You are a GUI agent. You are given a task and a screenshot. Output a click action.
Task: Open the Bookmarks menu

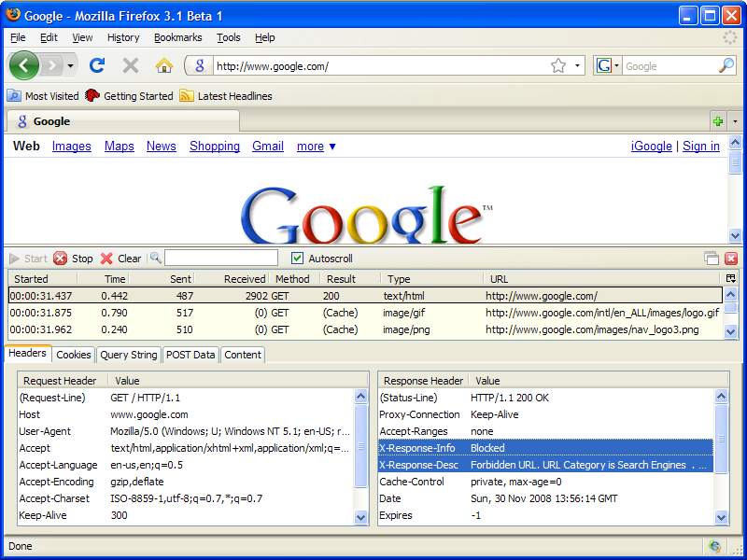177,37
